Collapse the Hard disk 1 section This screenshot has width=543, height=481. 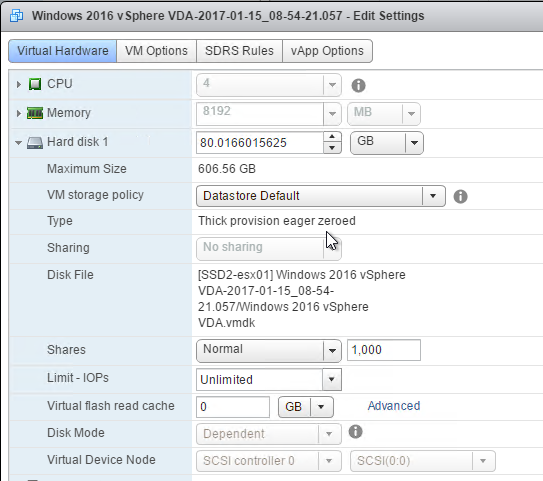pyautogui.click(x=18, y=142)
